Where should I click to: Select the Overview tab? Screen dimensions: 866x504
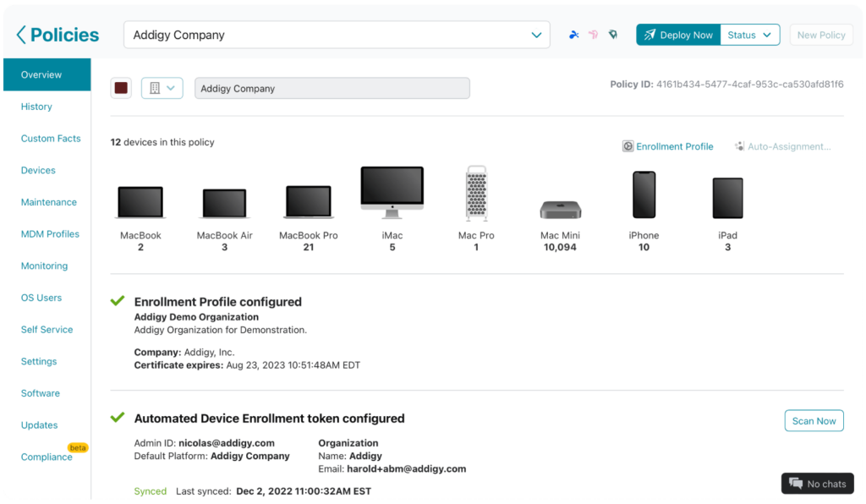[47, 74]
